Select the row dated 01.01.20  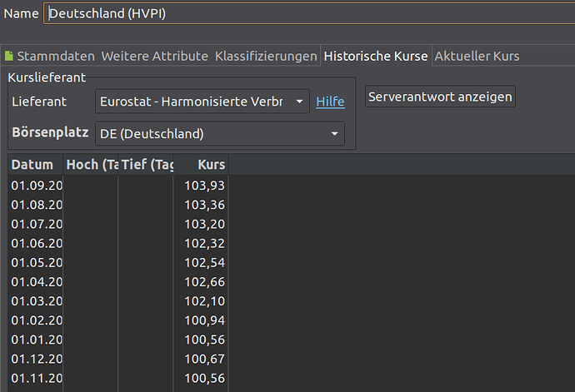(x=117, y=340)
